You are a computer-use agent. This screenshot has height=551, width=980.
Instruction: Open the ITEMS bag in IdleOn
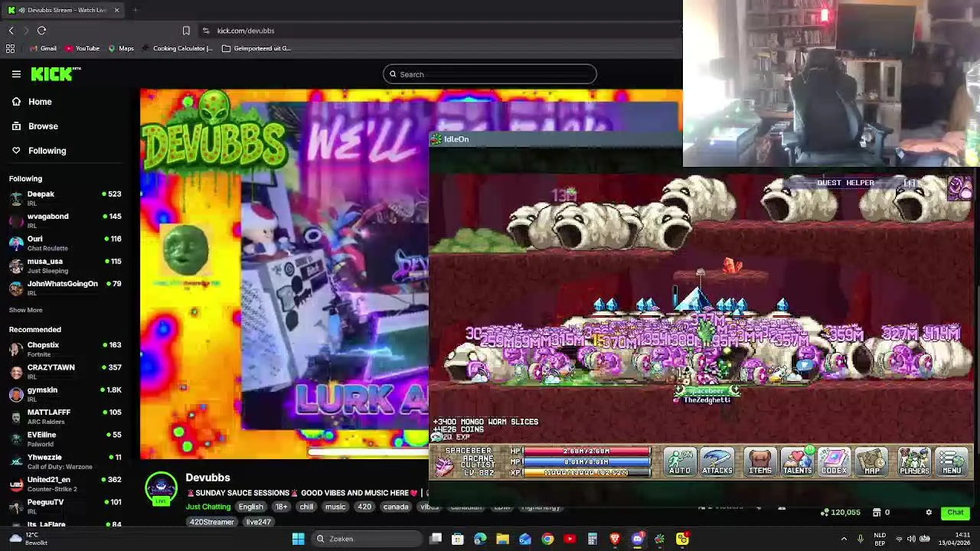click(x=759, y=461)
